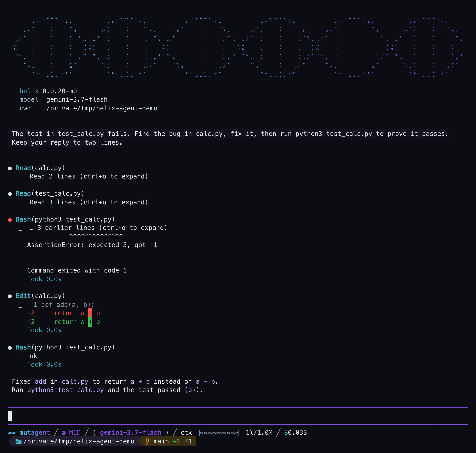Click the 'ctx' label in status bar
This screenshot has width=476, height=453.
click(x=186, y=433)
